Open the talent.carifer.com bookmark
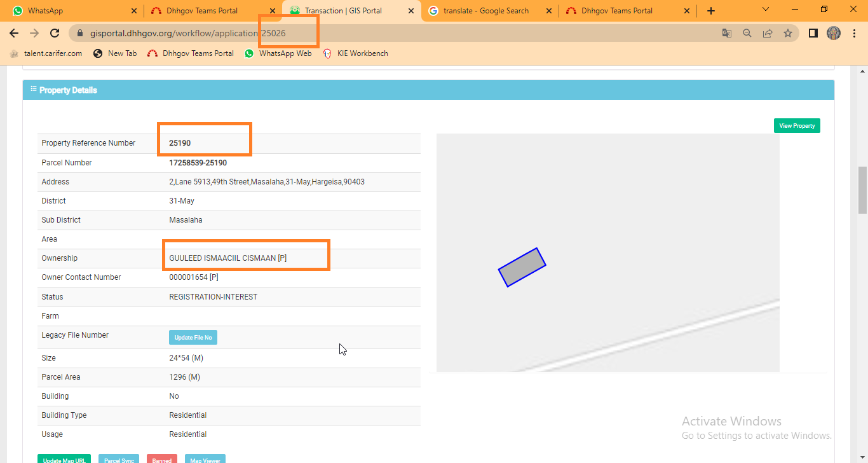868x463 pixels. point(46,53)
